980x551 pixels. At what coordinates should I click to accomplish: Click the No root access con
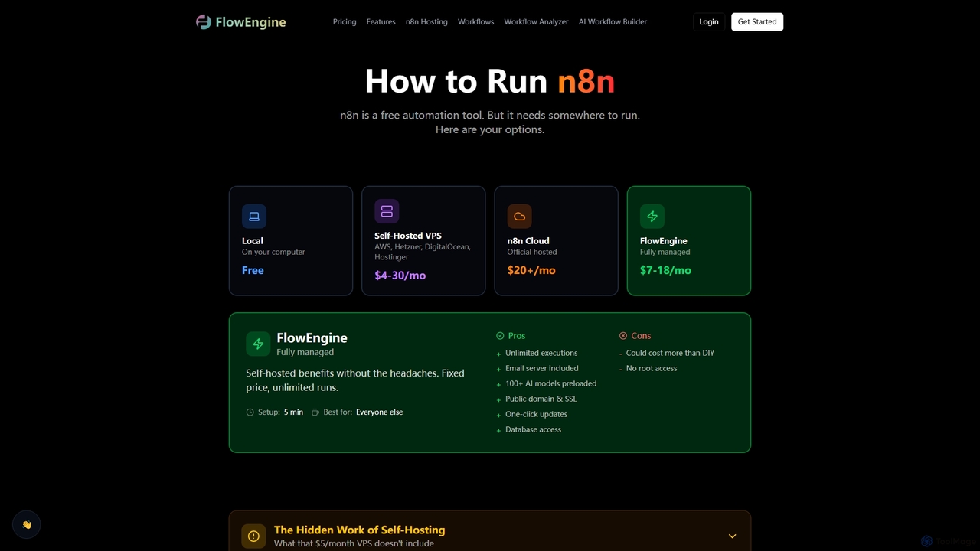tap(652, 369)
